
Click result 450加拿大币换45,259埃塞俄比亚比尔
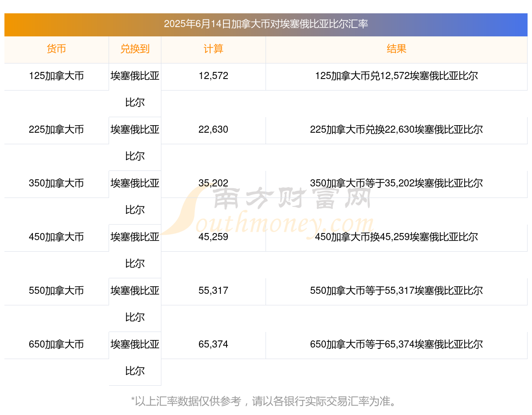[x=396, y=237]
